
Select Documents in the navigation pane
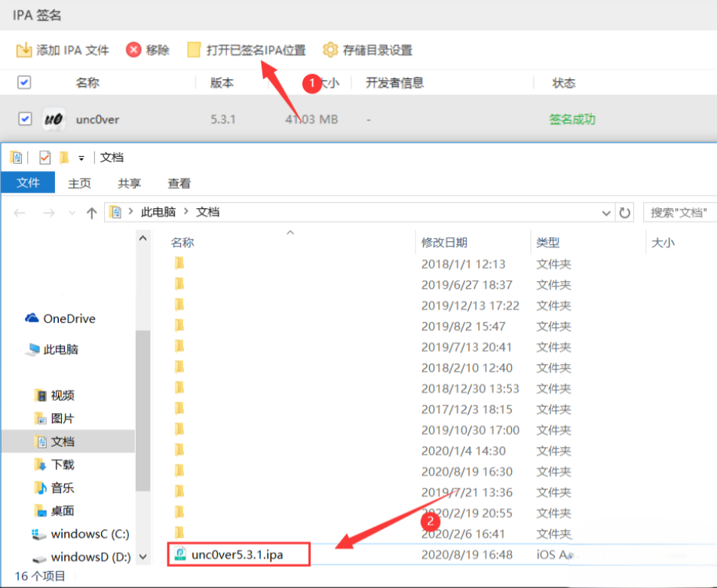(x=69, y=441)
